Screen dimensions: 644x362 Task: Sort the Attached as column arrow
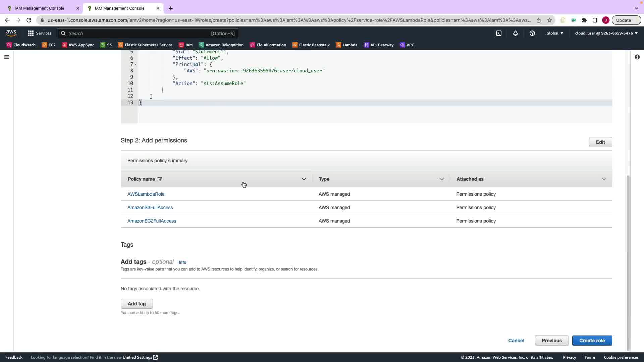click(604, 179)
